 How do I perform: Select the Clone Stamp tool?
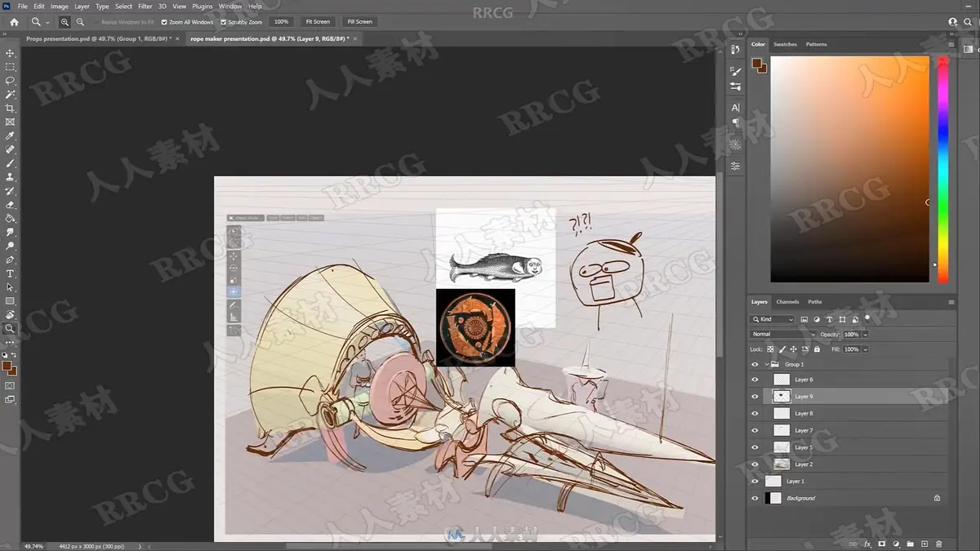(x=10, y=177)
